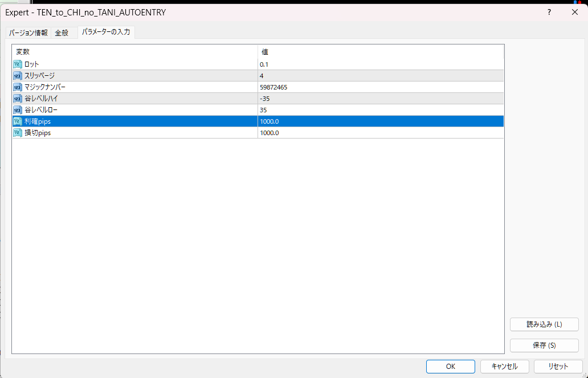
Task: Save parameters with 保存 (S) button
Action: point(544,346)
